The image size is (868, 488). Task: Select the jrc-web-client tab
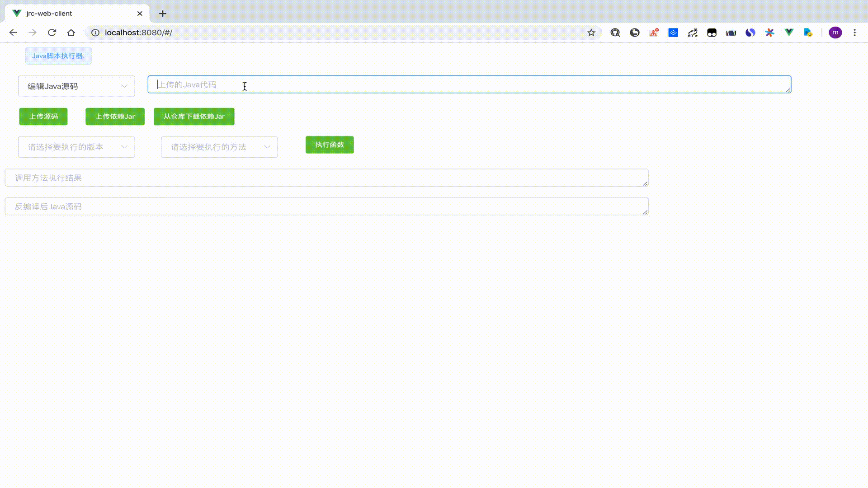coord(72,14)
